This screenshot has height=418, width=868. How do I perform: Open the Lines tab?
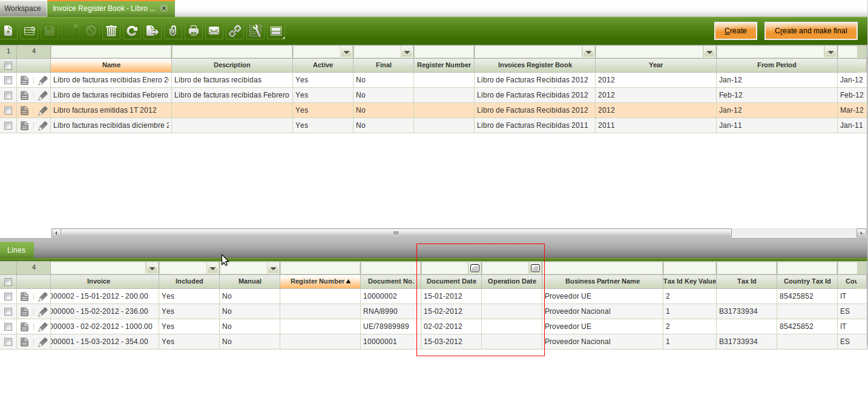click(x=16, y=250)
